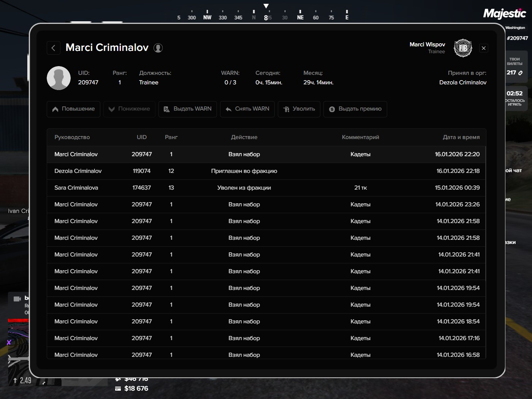Select the Dezola Criminalov log row
The width and height of the screenshot is (532, 399).
[x=266, y=171]
